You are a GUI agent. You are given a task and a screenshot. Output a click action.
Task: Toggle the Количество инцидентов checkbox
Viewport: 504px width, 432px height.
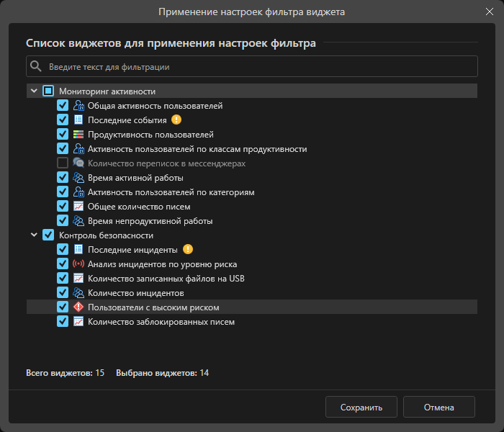coord(63,293)
